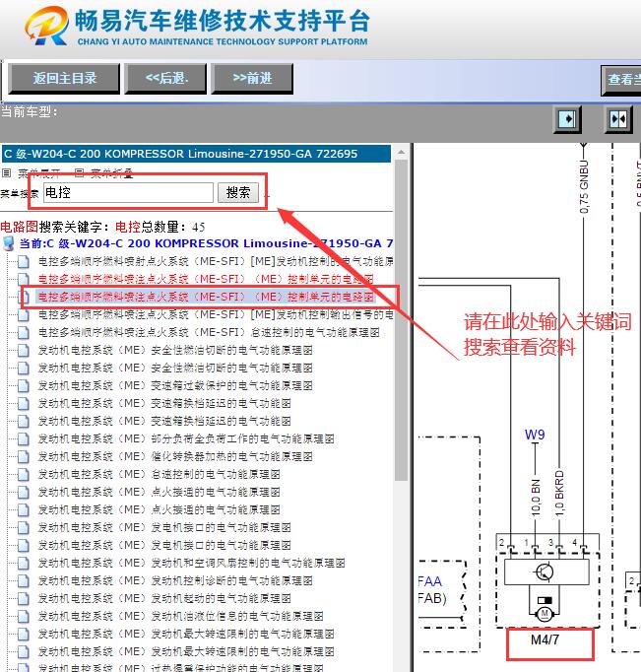Click the single right-arrow panel expand icon
Image resolution: width=641 pixels, height=672 pixels.
click(x=567, y=119)
